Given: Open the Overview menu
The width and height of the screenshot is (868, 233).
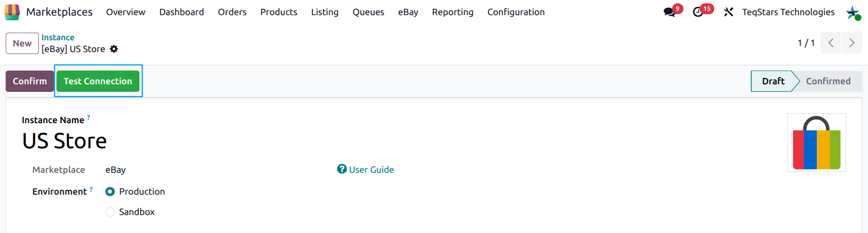Looking at the screenshot, I should click(126, 12).
